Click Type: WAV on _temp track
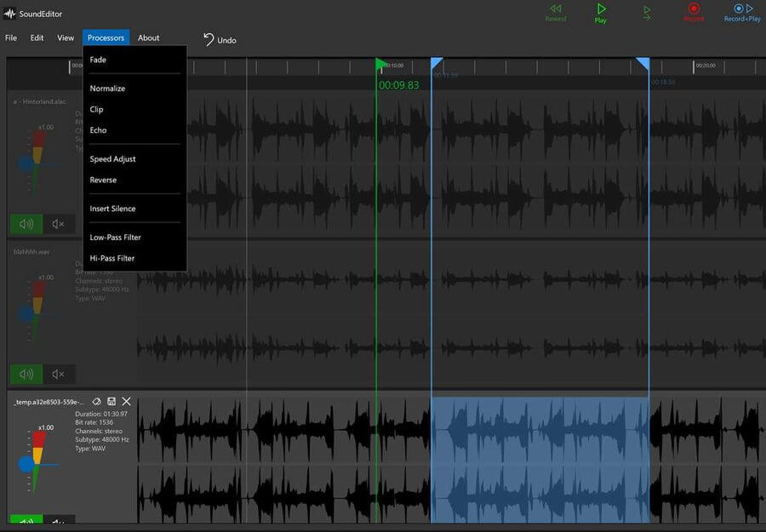 [90, 449]
